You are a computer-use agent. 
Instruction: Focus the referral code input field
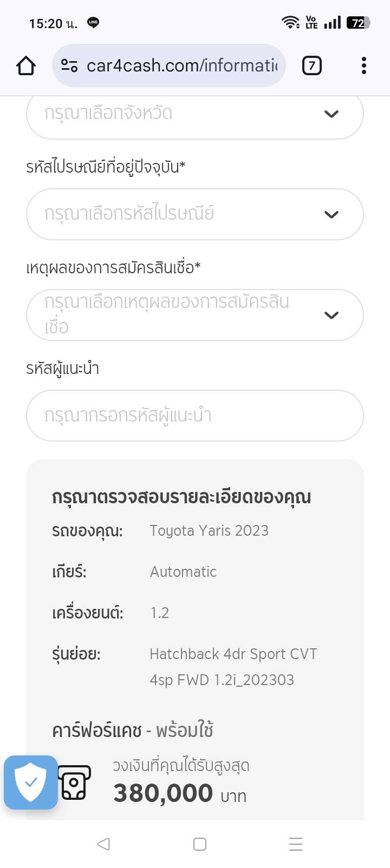click(x=194, y=416)
